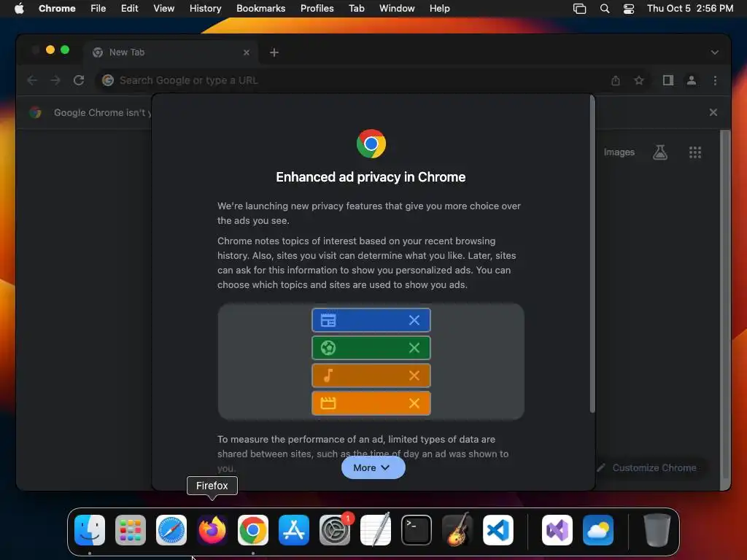Viewport: 747px width, 560px height.
Task: Open TextEdit from the dock
Action: (x=376, y=529)
